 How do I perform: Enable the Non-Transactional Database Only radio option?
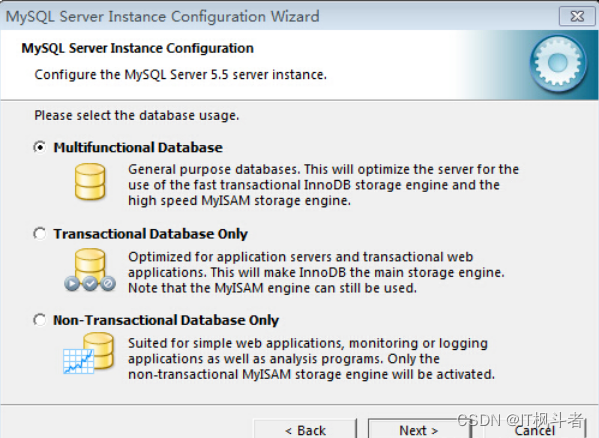point(40,320)
